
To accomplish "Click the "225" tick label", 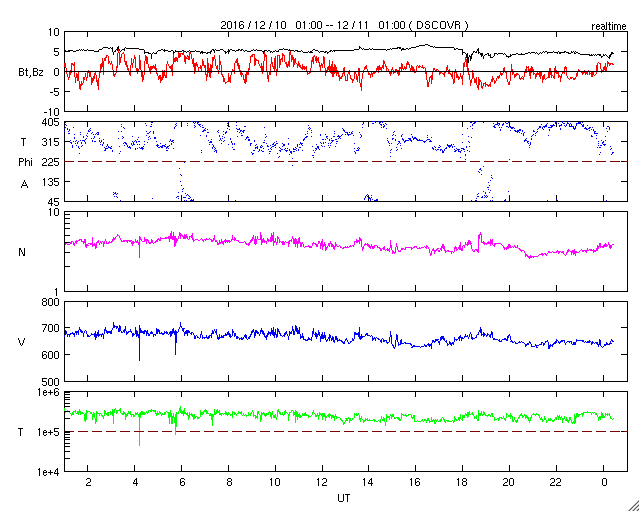I will (x=52, y=162).
